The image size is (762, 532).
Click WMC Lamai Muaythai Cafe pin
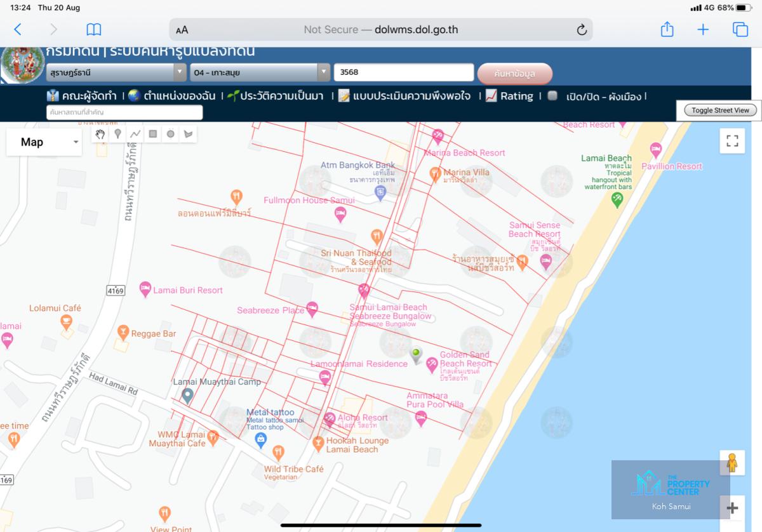[x=213, y=437]
